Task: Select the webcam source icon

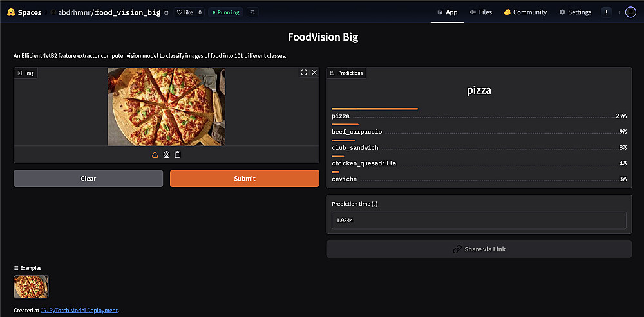Action: click(x=166, y=155)
